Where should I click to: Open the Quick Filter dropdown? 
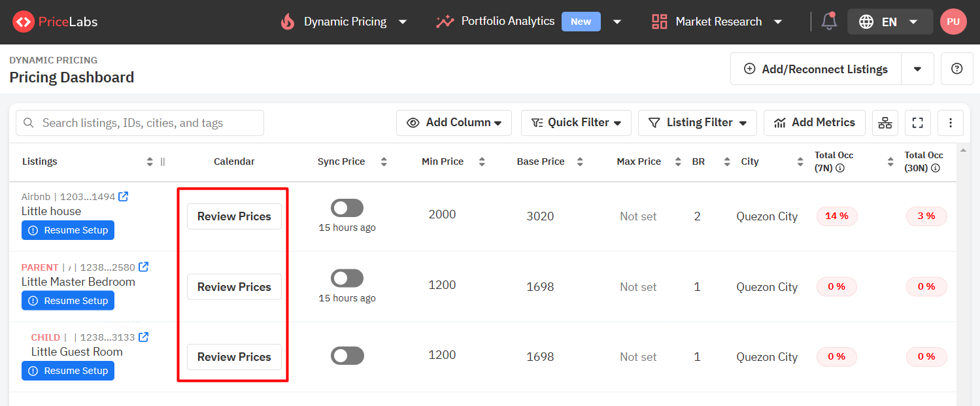coord(576,123)
